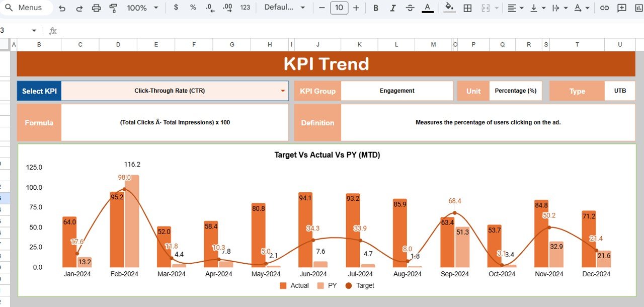Screen dimensions: 644x307
Task: Click the decrease font size button
Action: [x=322, y=8]
